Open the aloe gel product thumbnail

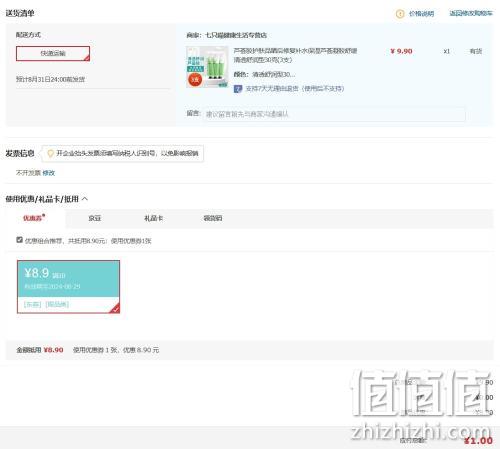tap(207, 67)
